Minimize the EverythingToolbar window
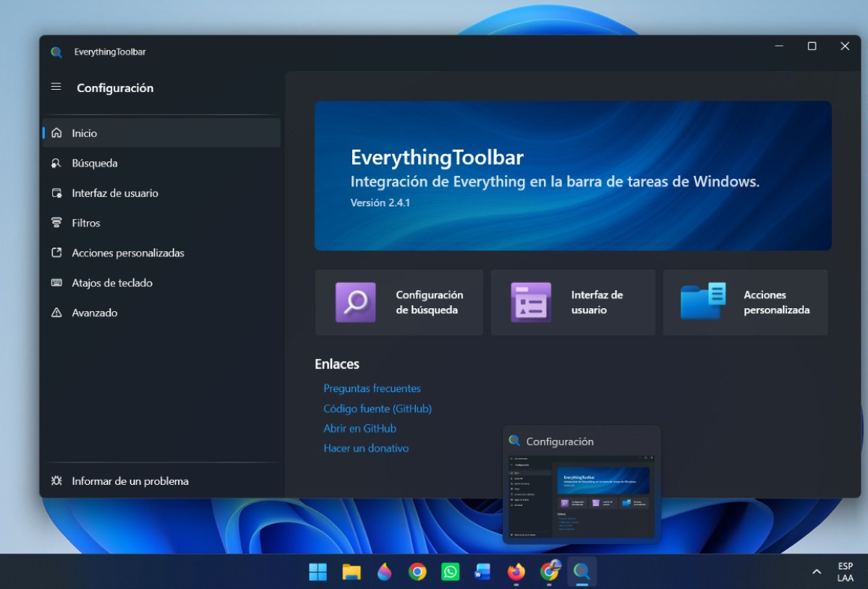The width and height of the screenshot is (868, 589). click(x=779, y=46)
